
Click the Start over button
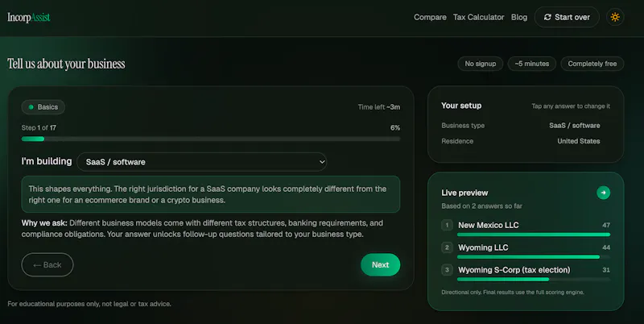click(x=567, y=17)
